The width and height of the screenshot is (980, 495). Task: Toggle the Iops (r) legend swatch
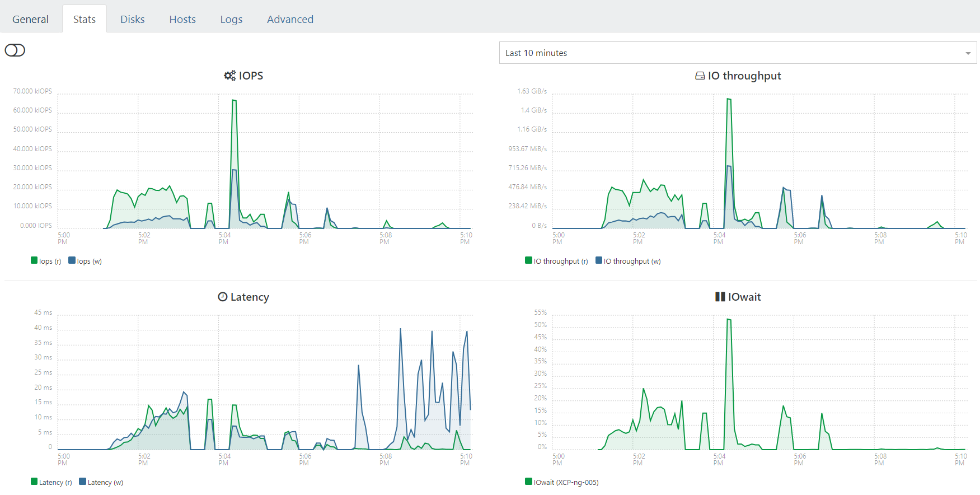click(x=34, y=260)
